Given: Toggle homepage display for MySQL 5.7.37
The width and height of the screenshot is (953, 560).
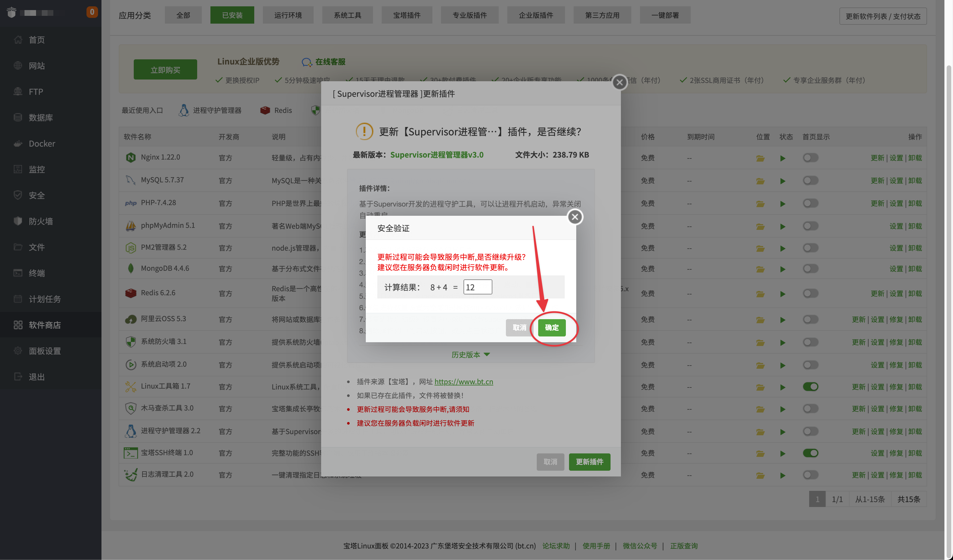Looking at the screenshot, I should click(810, 180).
